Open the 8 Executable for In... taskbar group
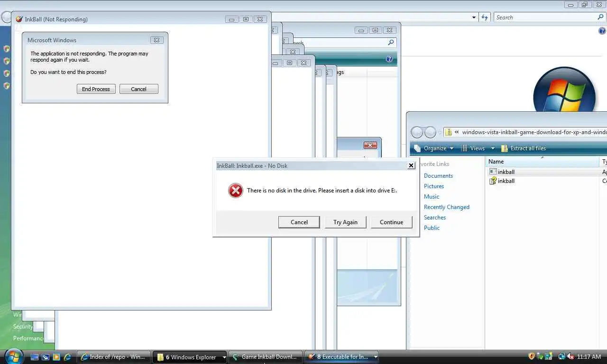The height and width of the screenshot is (364, 607). (x=341, y=357)
